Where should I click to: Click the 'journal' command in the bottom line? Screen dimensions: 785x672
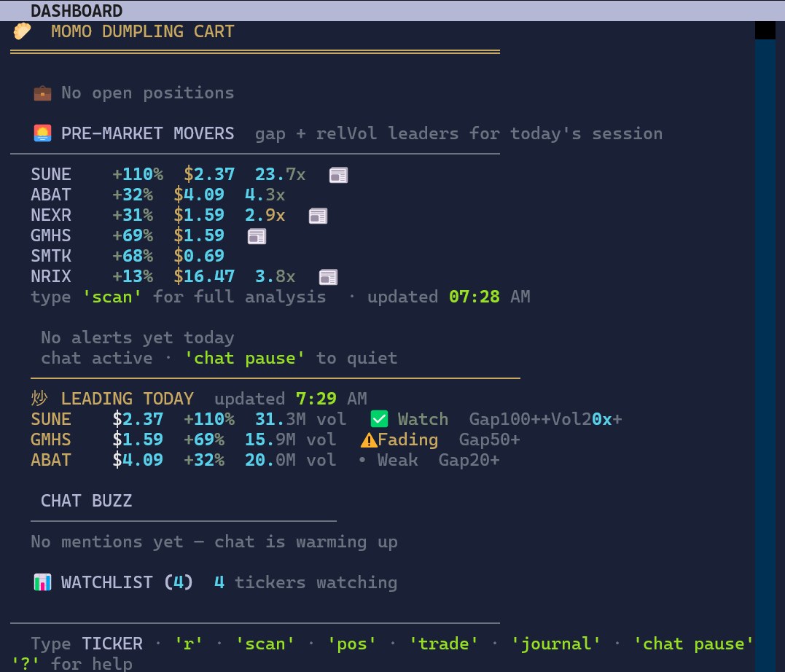pos(556,644)
